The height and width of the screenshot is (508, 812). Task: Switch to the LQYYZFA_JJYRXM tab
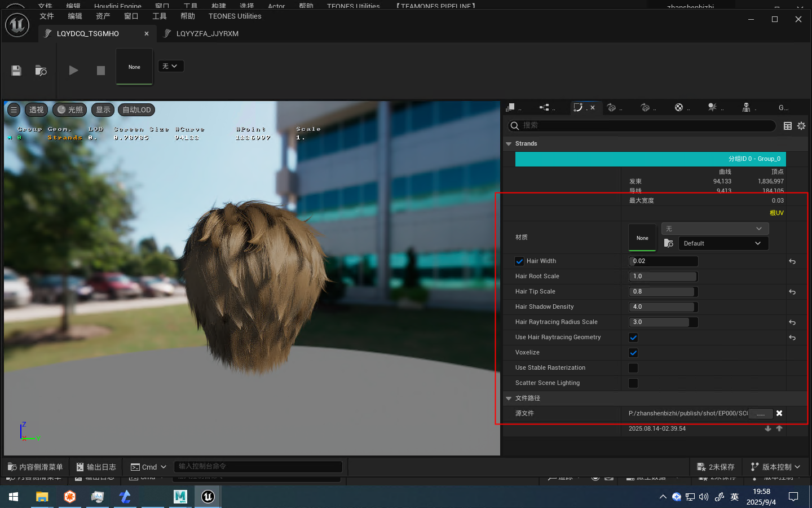[207, 34]
